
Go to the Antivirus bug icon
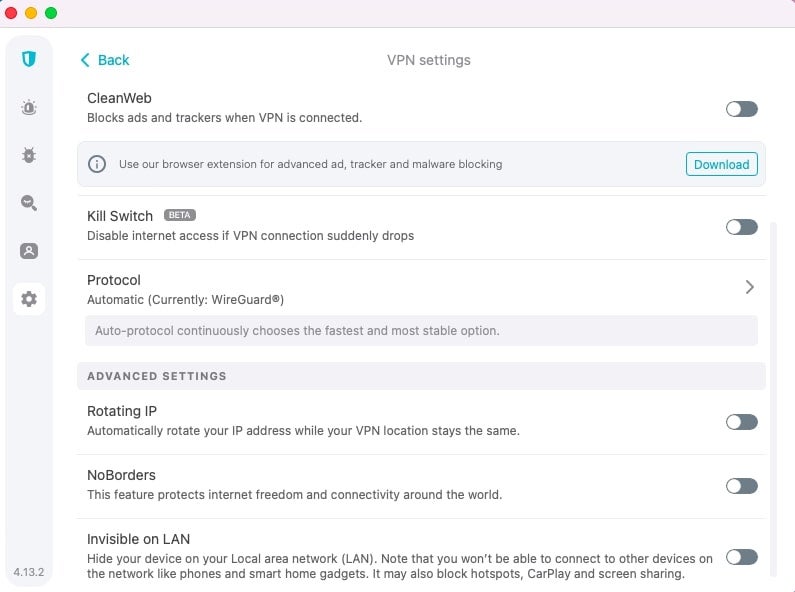[29, 155]
